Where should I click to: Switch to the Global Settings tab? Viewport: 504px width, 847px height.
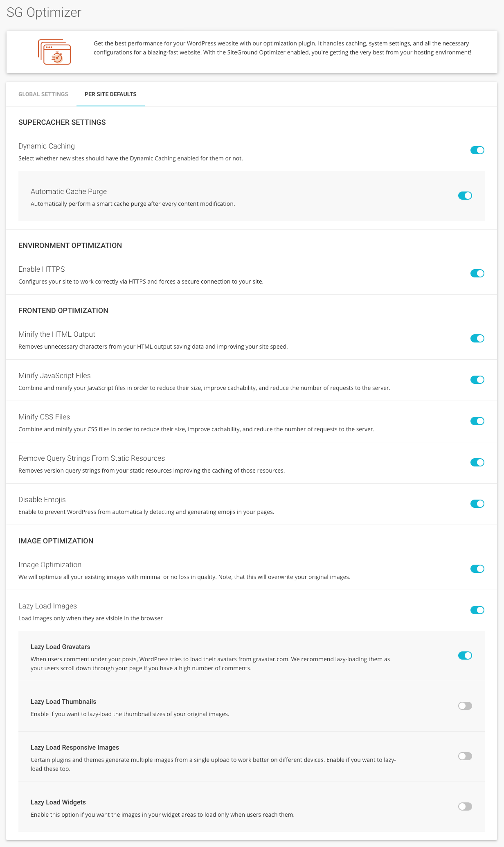click(x=43, y=94)
